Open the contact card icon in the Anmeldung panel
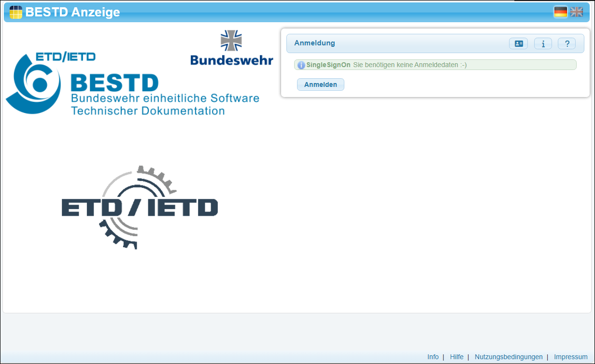 (518, 43)
